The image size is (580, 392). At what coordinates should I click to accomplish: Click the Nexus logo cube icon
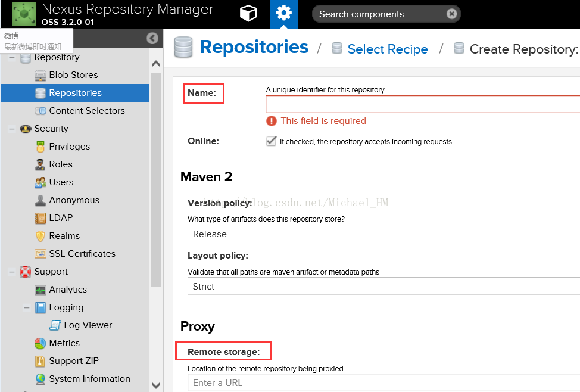pos(24,14)
